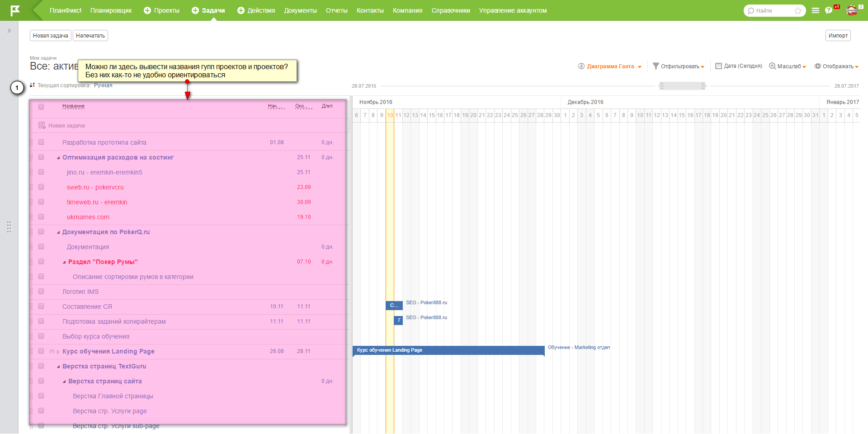Image resolution: width=868 pixels, height=434 pixels.
Task: Check the box for Разработка прототипа сайта
Action: [41, 142]
